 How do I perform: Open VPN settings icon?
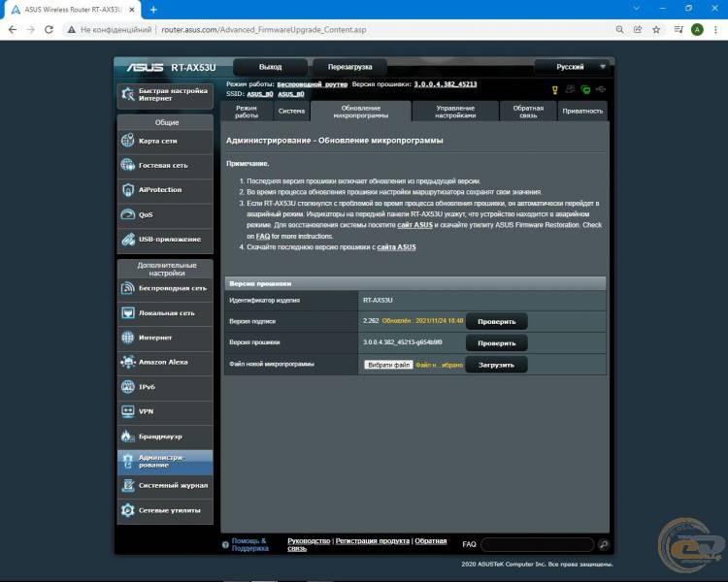click(128, 411)
